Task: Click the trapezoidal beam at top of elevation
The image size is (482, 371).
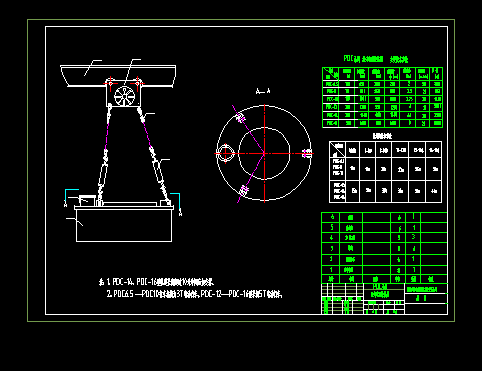Action: pos(118,76)
